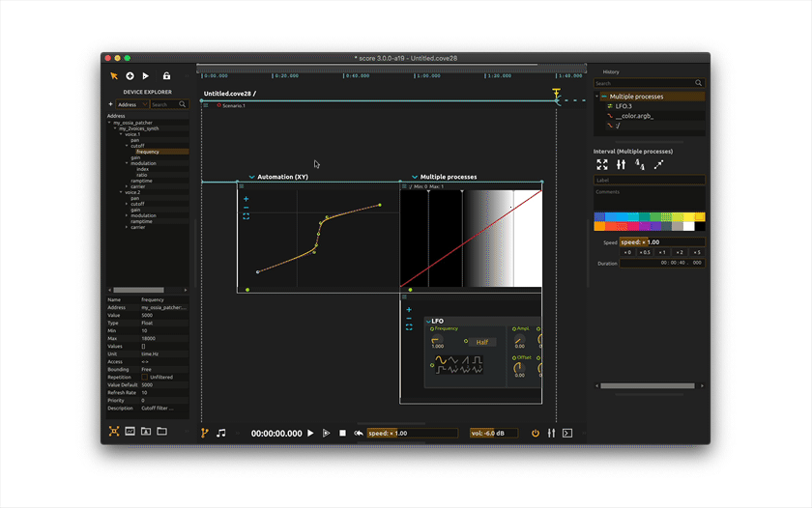812x508 pixels.
Task: Open the curve presets panel icon
Action: point(130,431)
